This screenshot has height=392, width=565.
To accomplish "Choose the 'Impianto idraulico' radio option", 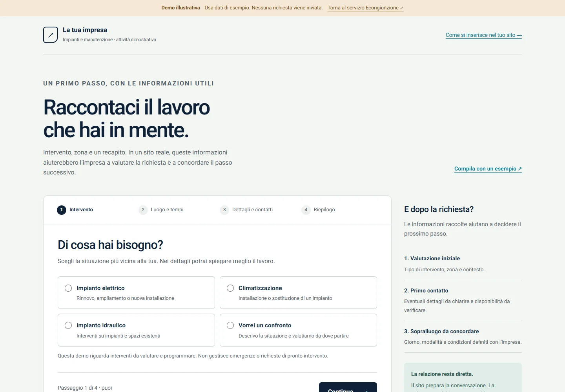I will (136, 330).
